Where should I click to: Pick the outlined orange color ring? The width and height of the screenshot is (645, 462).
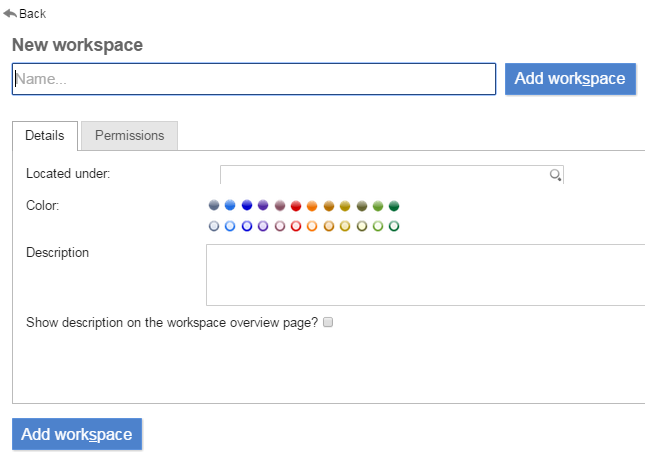point(312,226)
